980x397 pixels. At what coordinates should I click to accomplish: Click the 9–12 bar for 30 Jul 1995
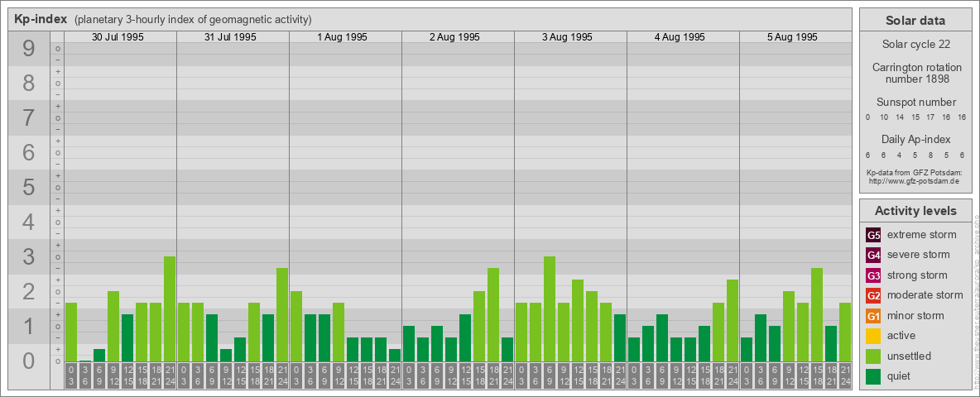pyautogui.click(x=113, y=327)
